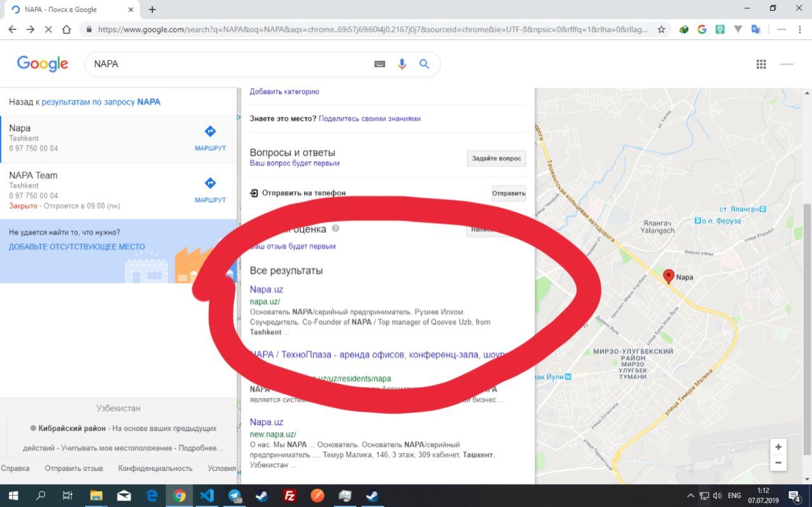Zoom out on the map

pos(778,463)
